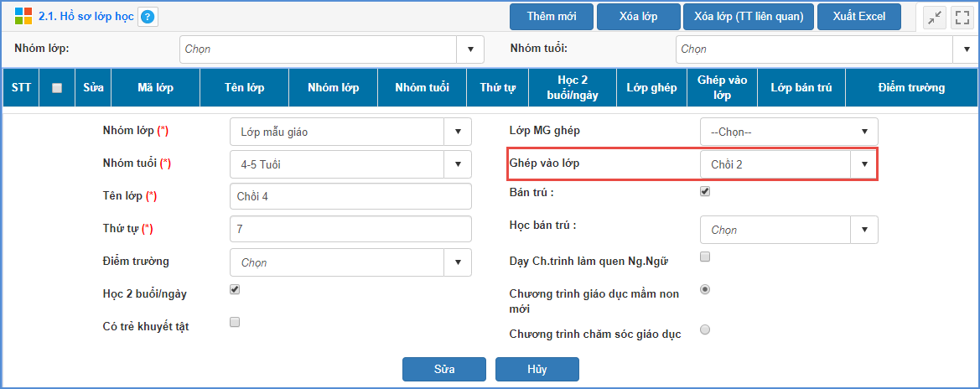Click the fullscreen expand icon
This screenshot has height=389, width=980.
[962, 18]
